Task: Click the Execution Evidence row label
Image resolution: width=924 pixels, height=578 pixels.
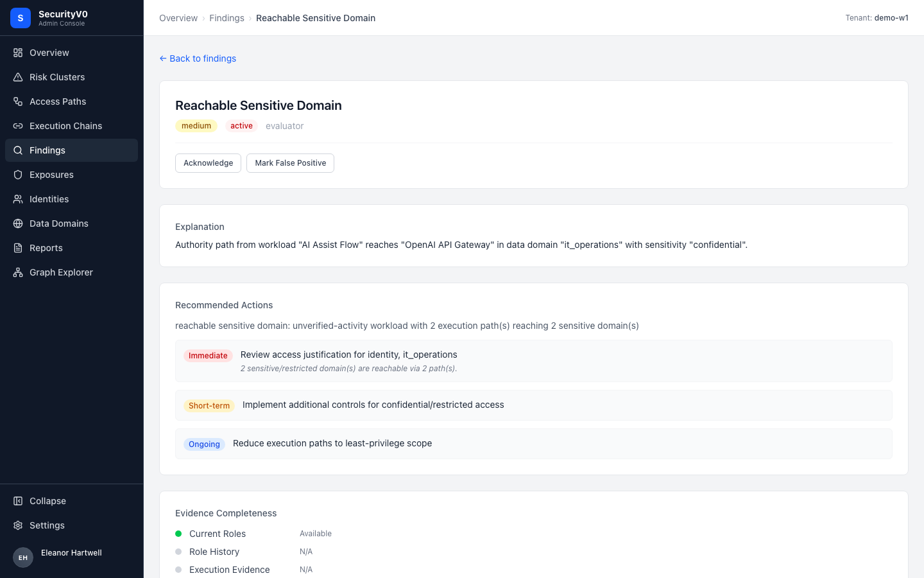Action: 230,570
